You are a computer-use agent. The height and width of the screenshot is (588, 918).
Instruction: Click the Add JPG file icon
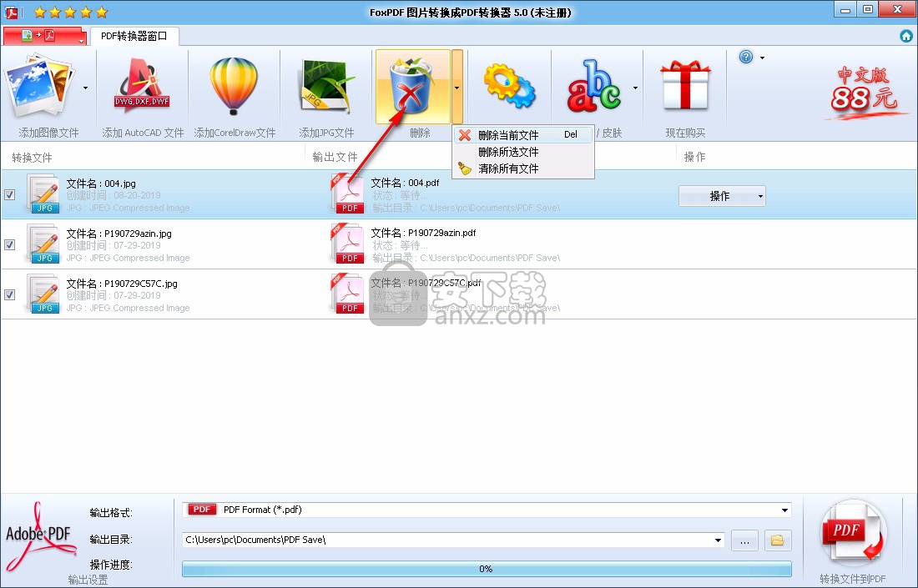point(326,87)
